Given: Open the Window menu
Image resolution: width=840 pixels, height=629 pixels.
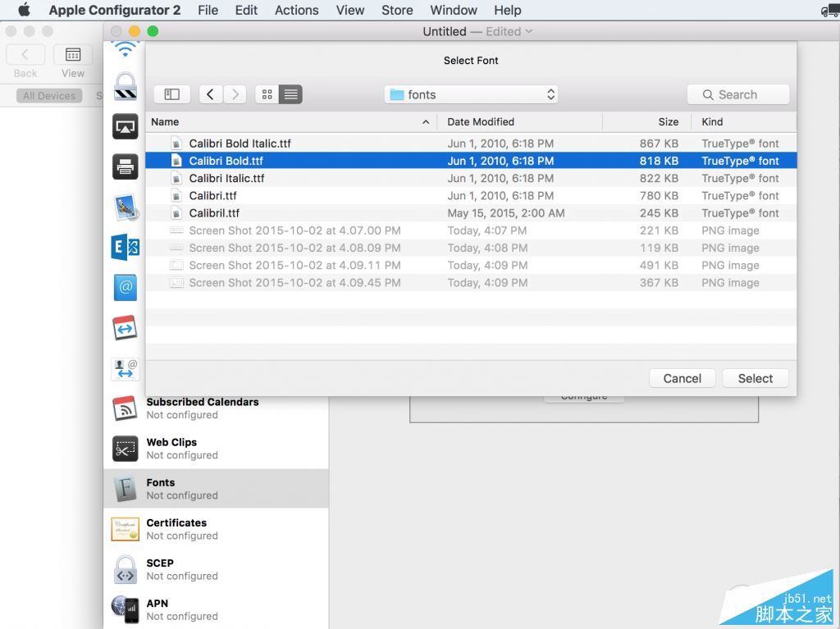Looking at the screenshot, I should [454, 10].
